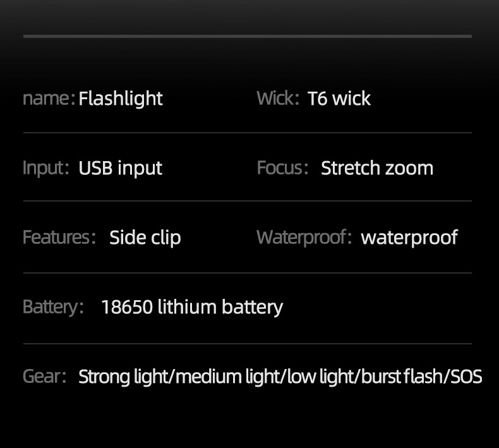
Task: Select the white "waterproof" value text
Action: (409, 238)
